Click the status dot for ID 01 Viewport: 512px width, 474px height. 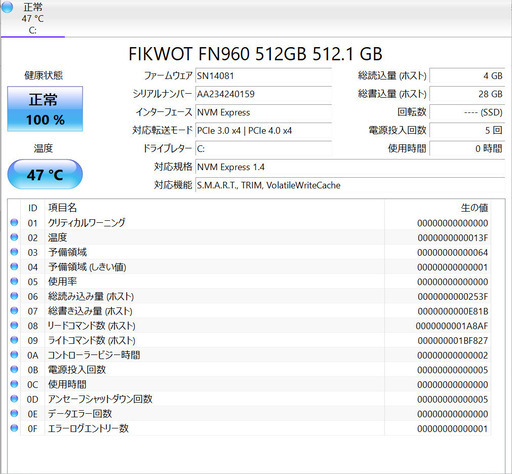point(14,222)
